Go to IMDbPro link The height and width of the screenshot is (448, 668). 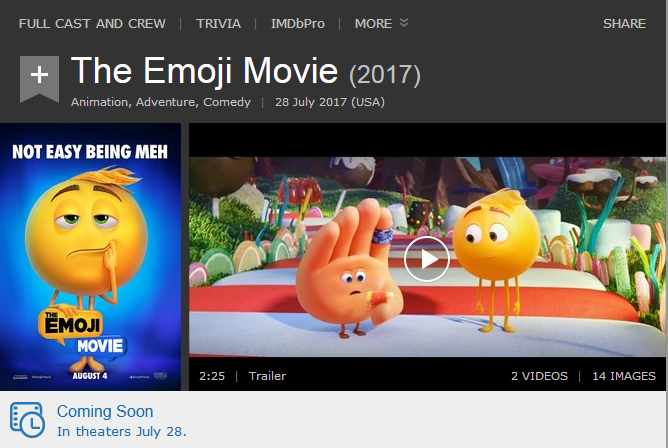click(x=297, y=23)
